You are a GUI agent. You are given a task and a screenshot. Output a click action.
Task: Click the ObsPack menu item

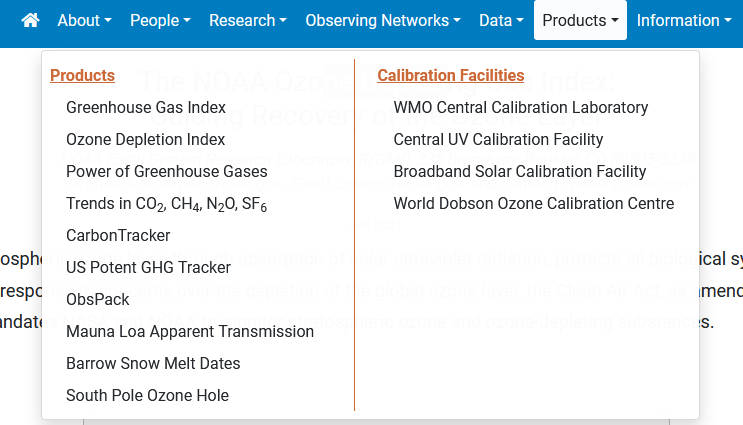pos(98,299)
